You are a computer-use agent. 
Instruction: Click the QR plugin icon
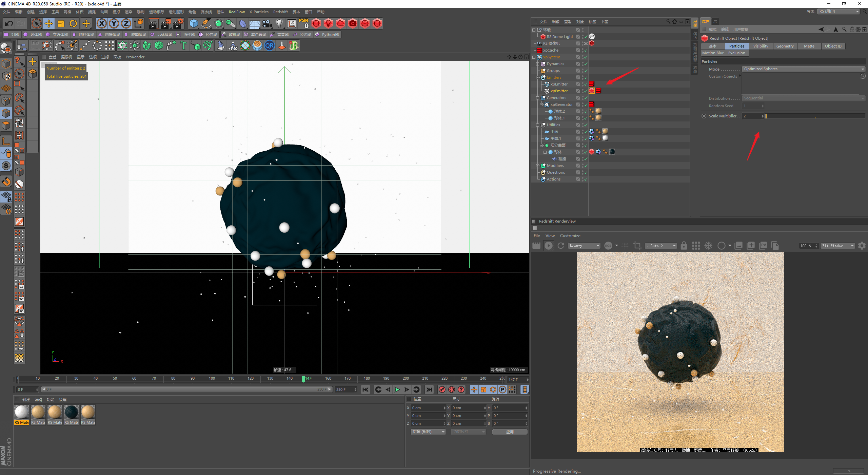pos(270,45)
